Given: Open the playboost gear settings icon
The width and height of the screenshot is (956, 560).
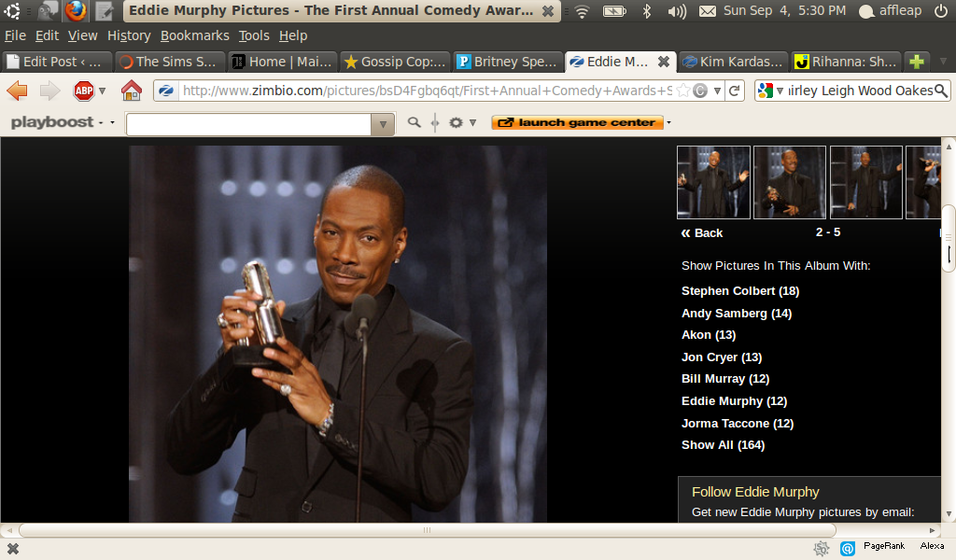Looking at the screenshot, I should [x=456, y=122].
